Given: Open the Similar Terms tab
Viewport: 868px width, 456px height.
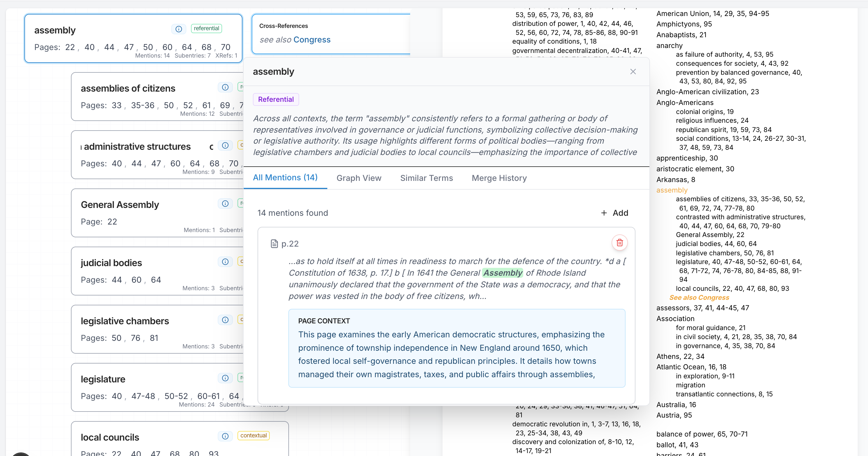Looking at the screenshot, I should click(426, 178).
